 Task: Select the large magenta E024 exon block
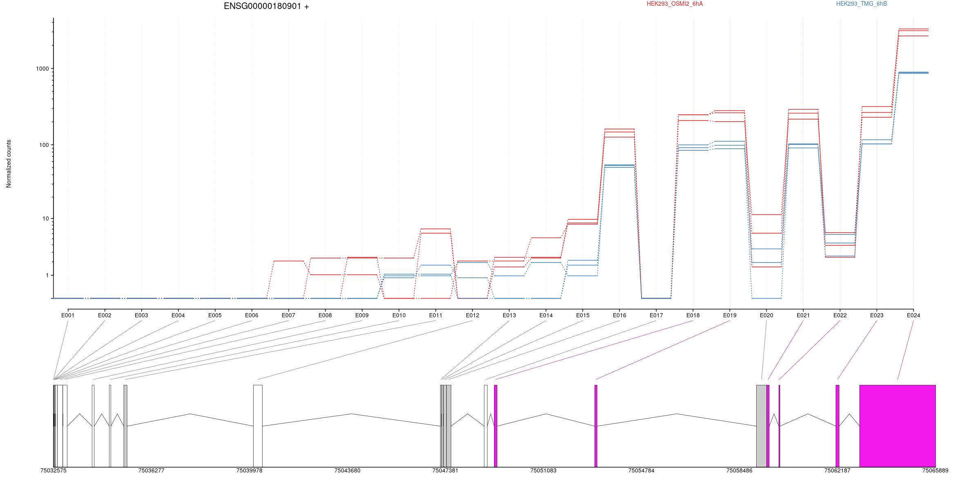[x=898, y=426]
